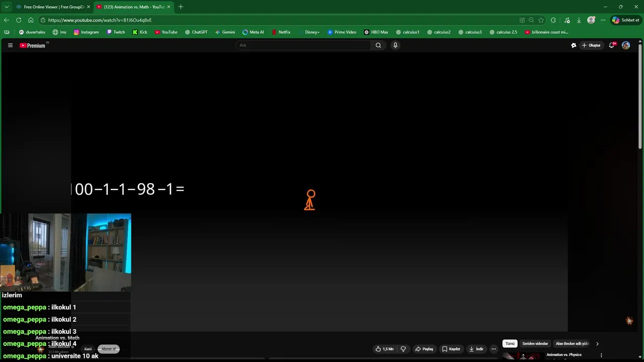Viewport: 644px width, 362px height.
Task: Go to YouTube Premium home logo
Action: pyautogui.click(x=33, y=45)
